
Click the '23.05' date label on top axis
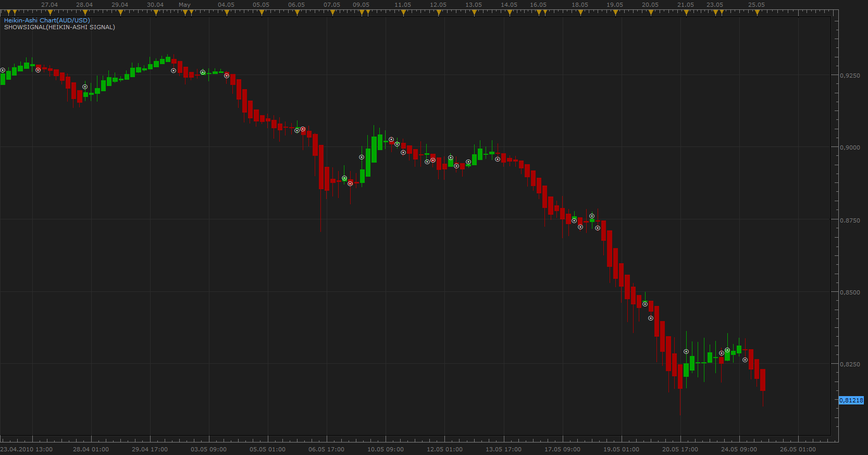pos(715,5)
